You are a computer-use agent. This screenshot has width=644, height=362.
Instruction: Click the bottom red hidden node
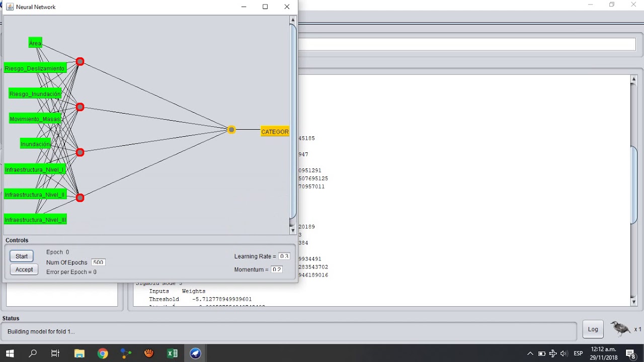tap(80, 198)
